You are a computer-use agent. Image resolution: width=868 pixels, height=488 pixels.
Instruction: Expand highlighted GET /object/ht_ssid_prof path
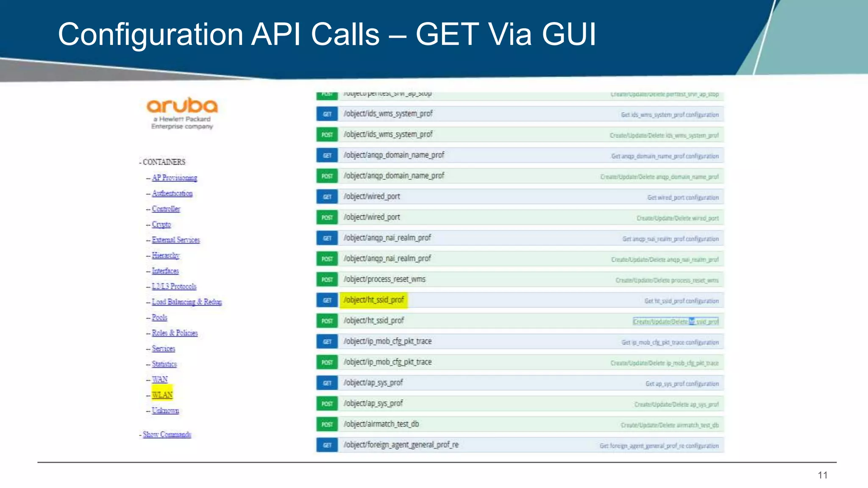point(373,300)
